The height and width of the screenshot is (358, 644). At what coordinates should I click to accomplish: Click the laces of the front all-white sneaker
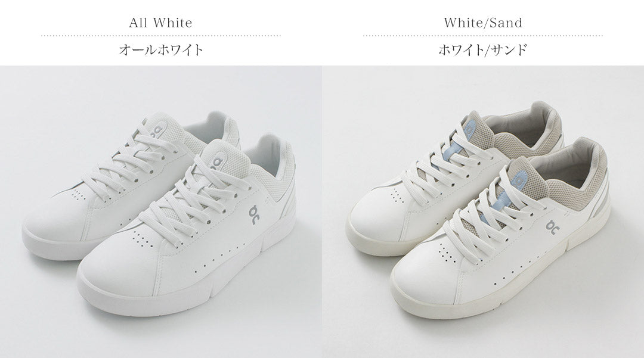pos(193,205)
